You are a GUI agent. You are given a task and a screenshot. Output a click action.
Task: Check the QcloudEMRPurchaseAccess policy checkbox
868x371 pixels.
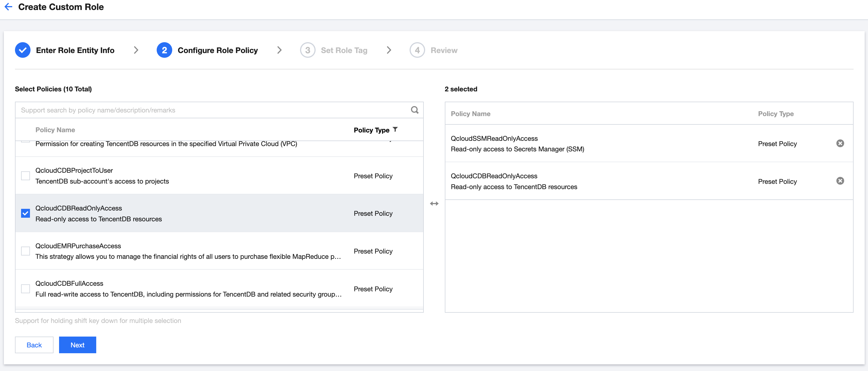pos(26,251)
